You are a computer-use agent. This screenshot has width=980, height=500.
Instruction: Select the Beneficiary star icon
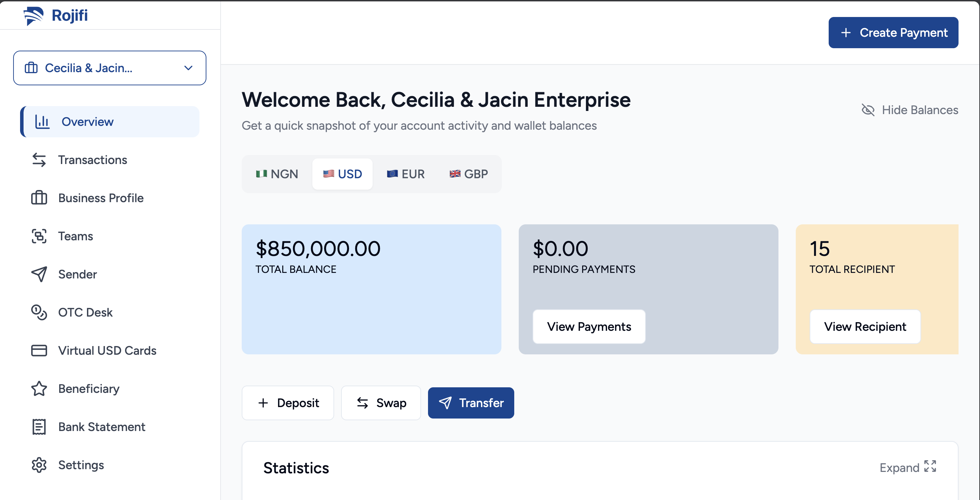(x=39, y=388)
